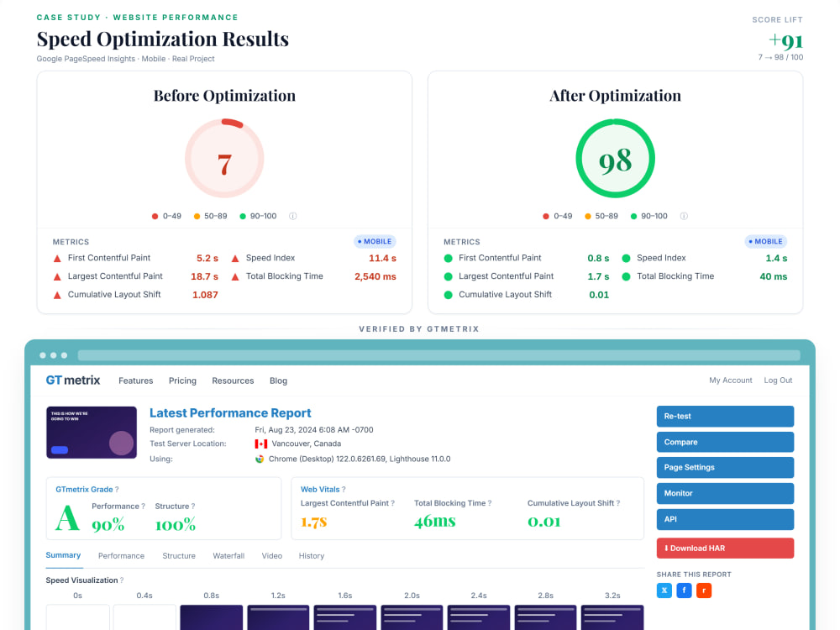Click help mark next to GTmetrix Grade
This screenshot has width=840, height=630.
pos(117,490)
